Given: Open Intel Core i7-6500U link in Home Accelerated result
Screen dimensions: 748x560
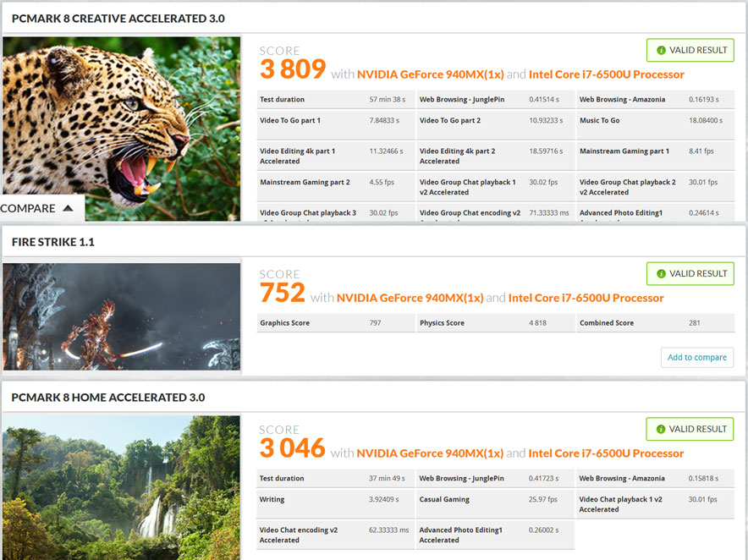Looking at the screenshot, I should pos(606,453).
